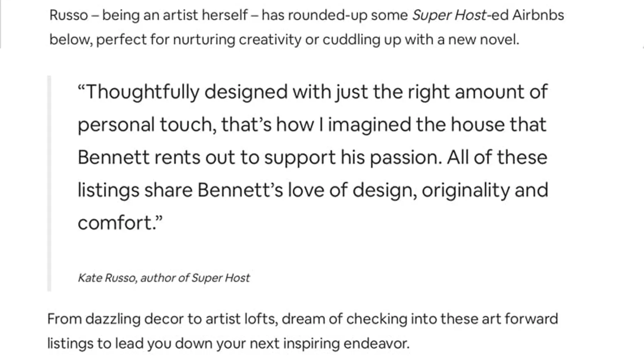
Task: Click the word "Airbnbs" in the top paragraph
Action: 538,15
